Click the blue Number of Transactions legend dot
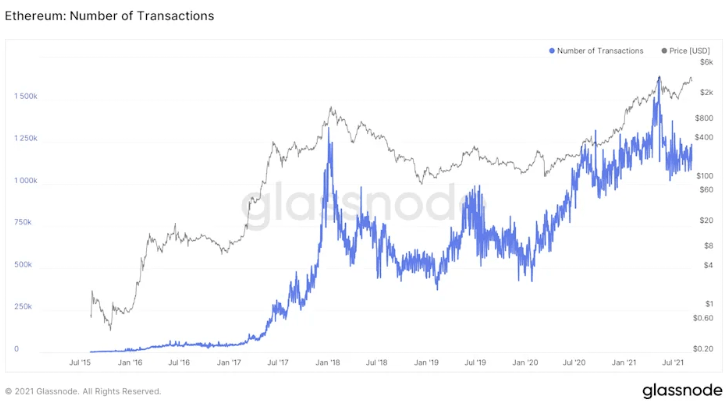 tap(552, 50)
